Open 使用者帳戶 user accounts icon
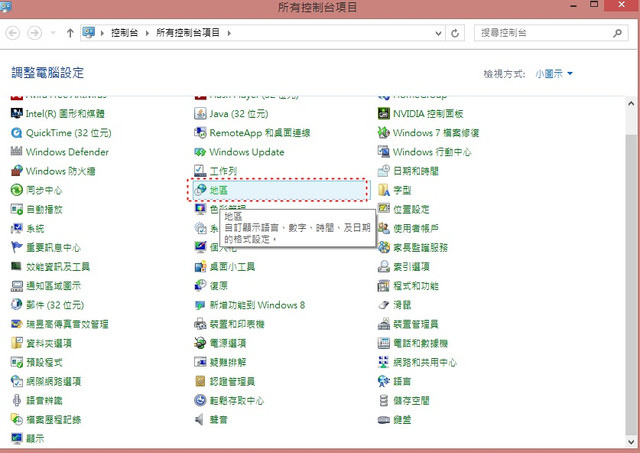 click(x=384, y=228)
